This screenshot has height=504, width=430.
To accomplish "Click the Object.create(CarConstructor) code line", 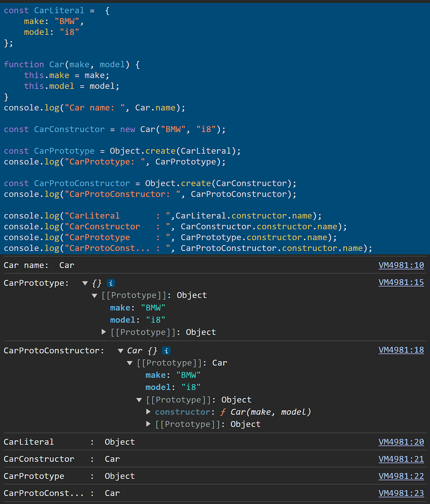I will [x=150, y=183].
